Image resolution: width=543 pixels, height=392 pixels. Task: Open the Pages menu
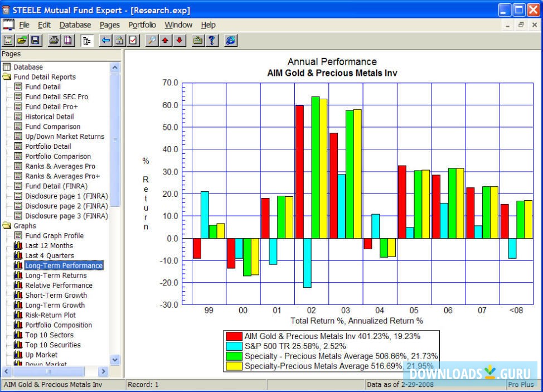pyautogui.click(x=109, y=25)
